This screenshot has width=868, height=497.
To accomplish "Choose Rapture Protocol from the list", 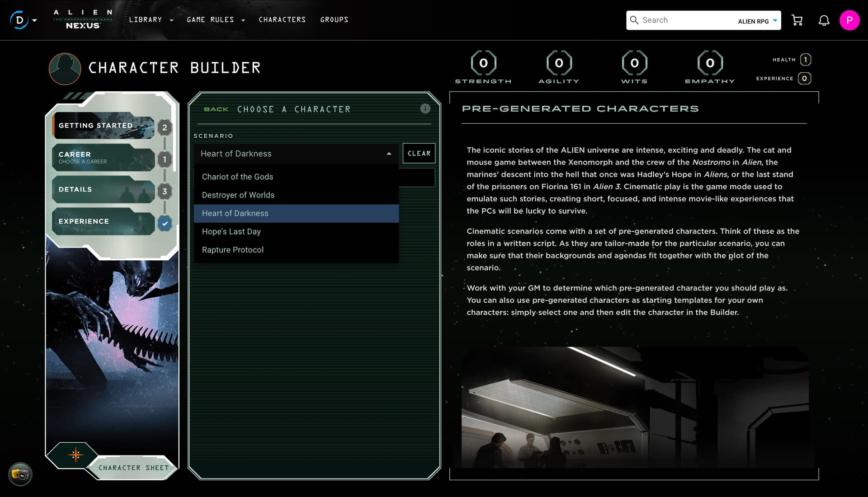I will pos(232,250).
